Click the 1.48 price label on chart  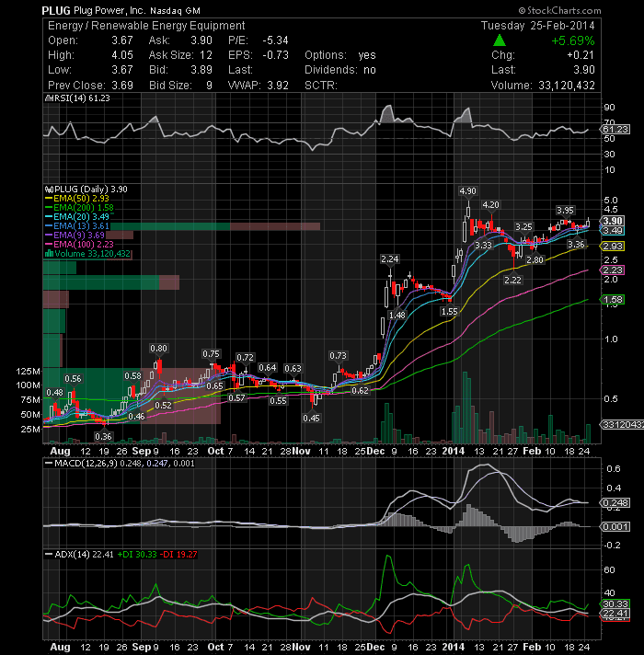click(x=397, y=315)
